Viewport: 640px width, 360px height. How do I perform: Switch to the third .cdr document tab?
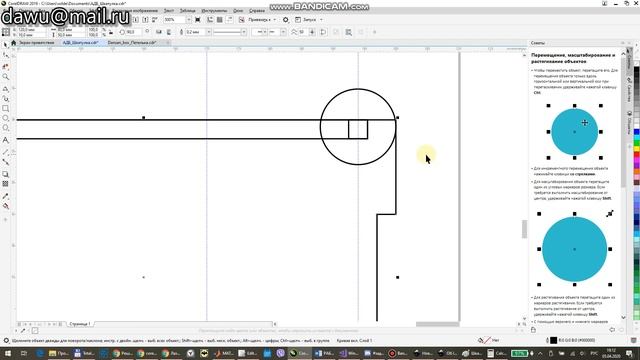[x=131, y=42]
